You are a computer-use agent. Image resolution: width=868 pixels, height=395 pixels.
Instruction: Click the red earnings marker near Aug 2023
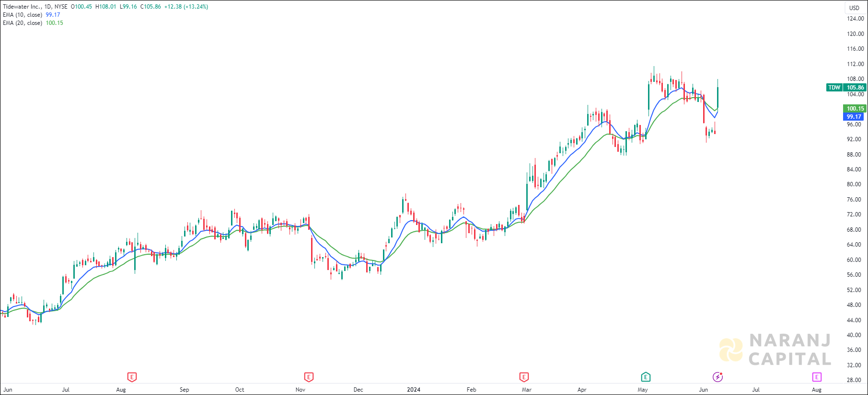coord(132,377)
